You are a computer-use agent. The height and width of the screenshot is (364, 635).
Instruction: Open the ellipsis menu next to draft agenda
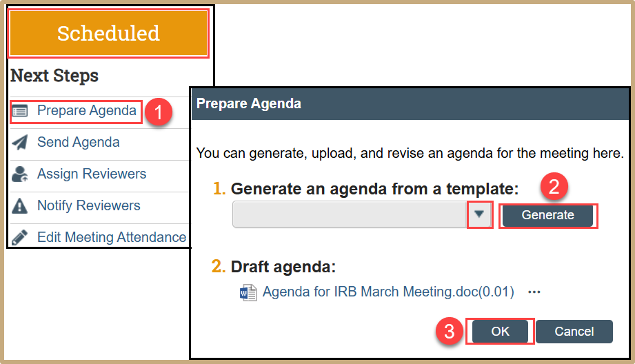pyautogui.click(x=534, y=292)
